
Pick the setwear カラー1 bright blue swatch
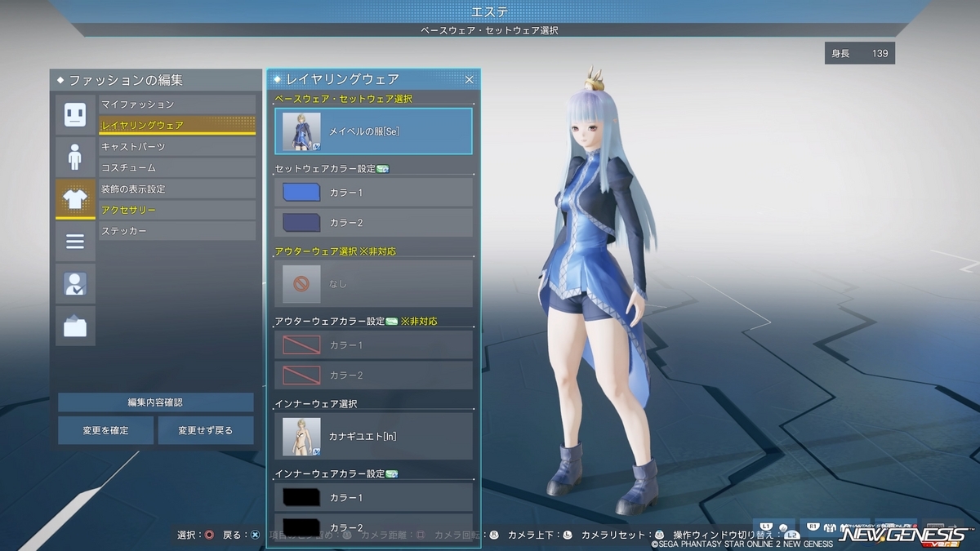pos(301,193)
